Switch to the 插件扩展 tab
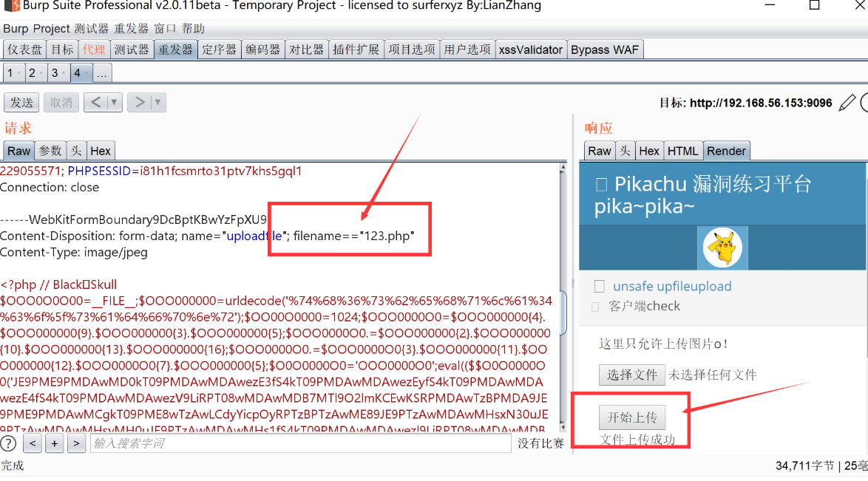 pyautogui.click(x=356, y=50)
